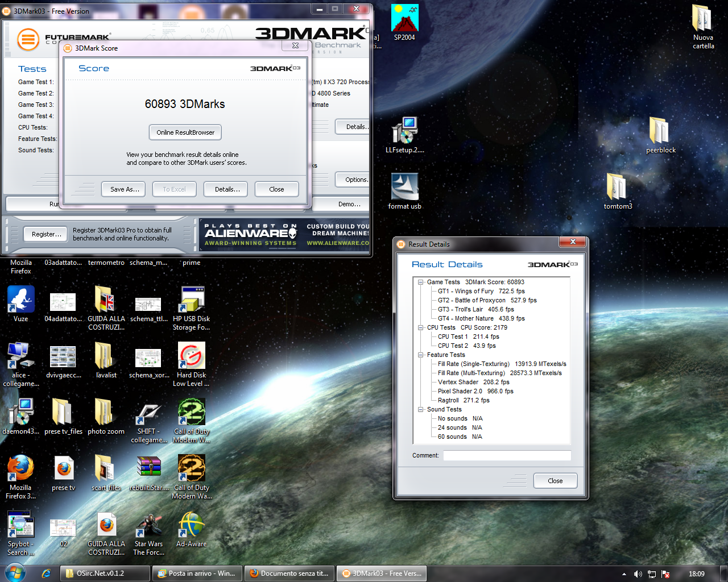This screenshot has width=728, height=582.
Task: Select the Pixel Shader 2.0 row
Action: [475, 391]
